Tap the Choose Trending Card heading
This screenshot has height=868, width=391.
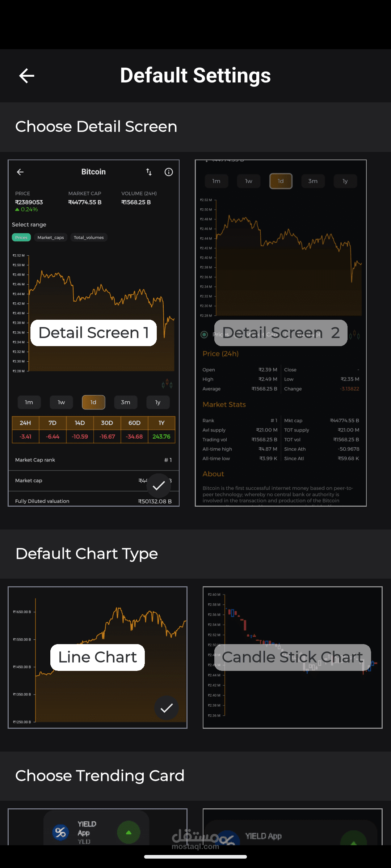click(x=100, y=776)
